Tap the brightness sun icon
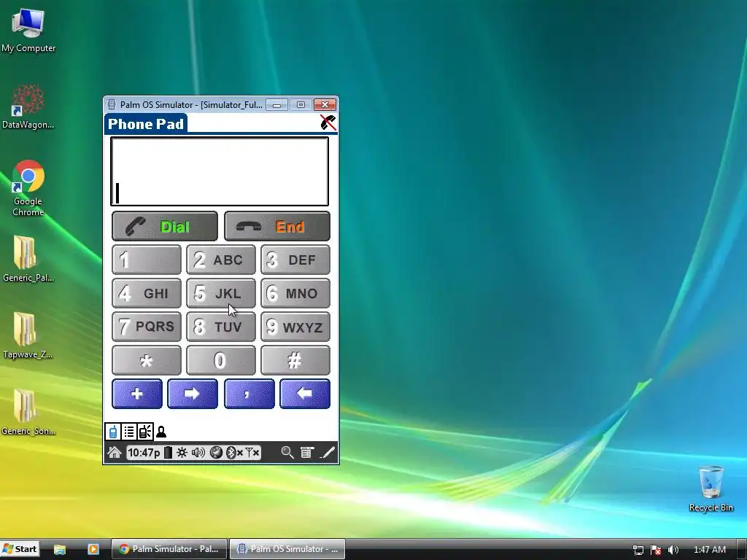 click(x=182, y=452)
